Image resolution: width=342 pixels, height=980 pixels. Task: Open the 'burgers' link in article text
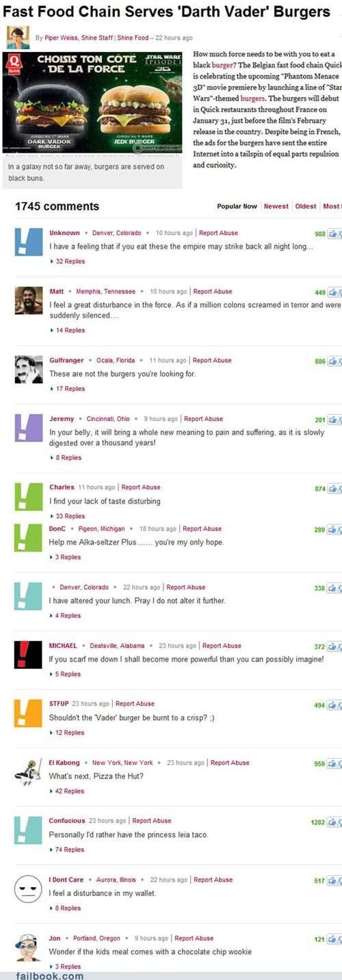(x=253, y=98)
